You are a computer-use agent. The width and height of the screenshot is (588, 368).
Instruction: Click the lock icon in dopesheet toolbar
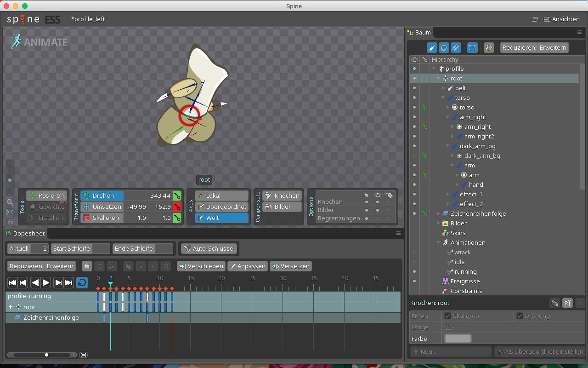(x=86, y=266)
